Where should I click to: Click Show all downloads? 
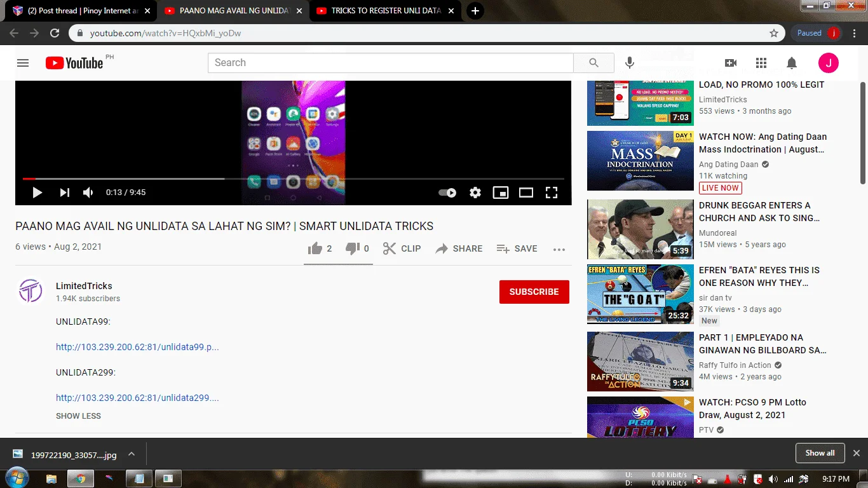[x=820, y=453]
